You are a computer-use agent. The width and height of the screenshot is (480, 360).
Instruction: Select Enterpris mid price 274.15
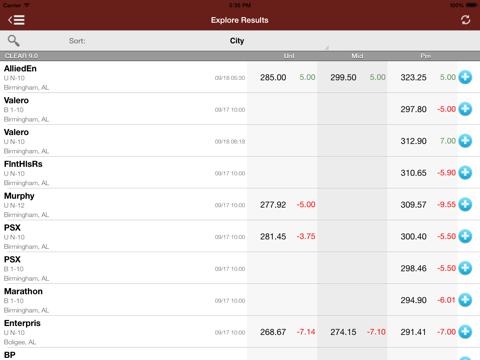point(343,332)
